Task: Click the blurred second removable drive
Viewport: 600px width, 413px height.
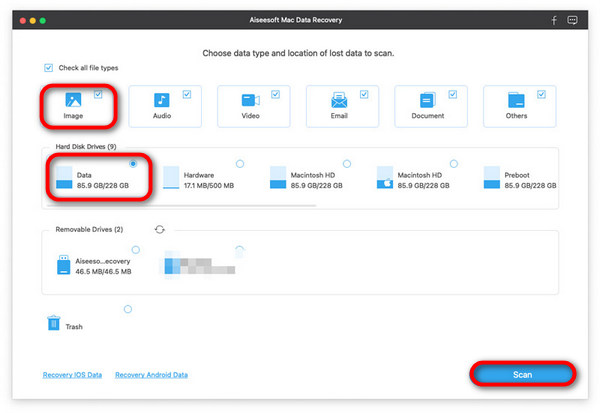Action: (x=200, y=265)
